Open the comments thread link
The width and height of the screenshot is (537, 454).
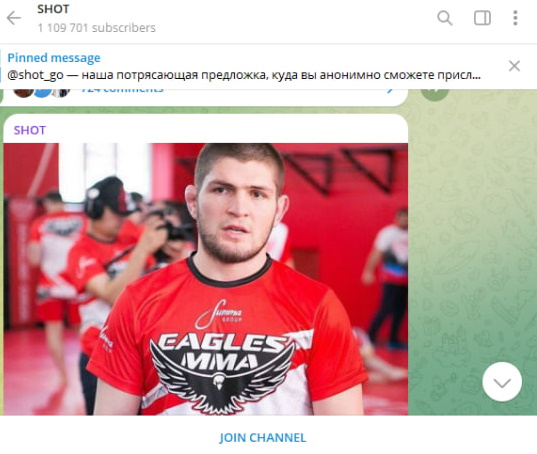pyautogui.click(x=122, y=91)
